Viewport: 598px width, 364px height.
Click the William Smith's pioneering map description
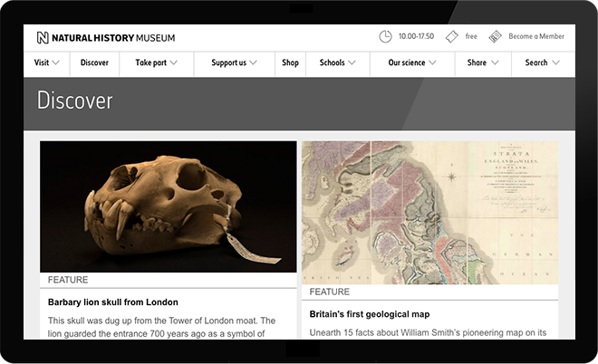pos(428,332)
